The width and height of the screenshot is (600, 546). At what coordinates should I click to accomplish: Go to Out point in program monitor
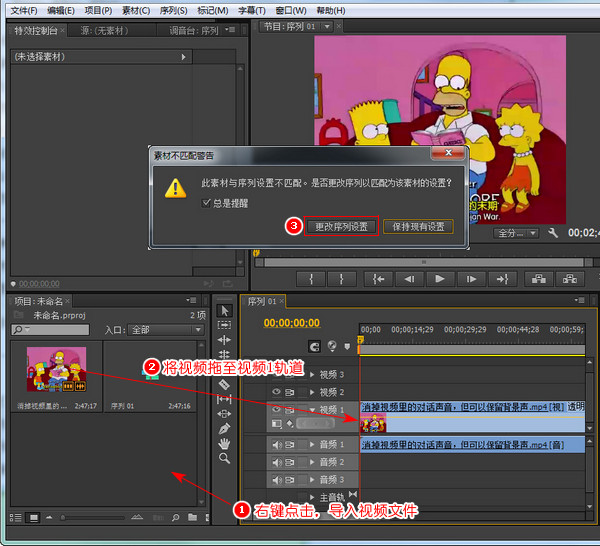click(x=502, y=279)
